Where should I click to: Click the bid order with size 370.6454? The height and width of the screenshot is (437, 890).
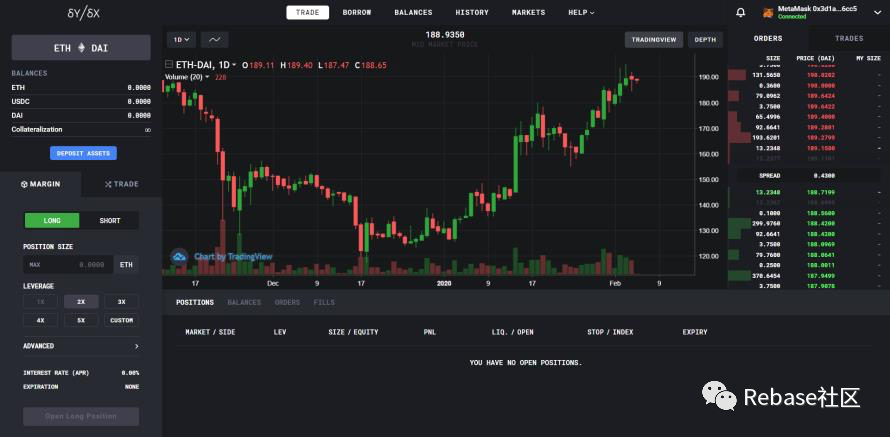pos(809,275)
